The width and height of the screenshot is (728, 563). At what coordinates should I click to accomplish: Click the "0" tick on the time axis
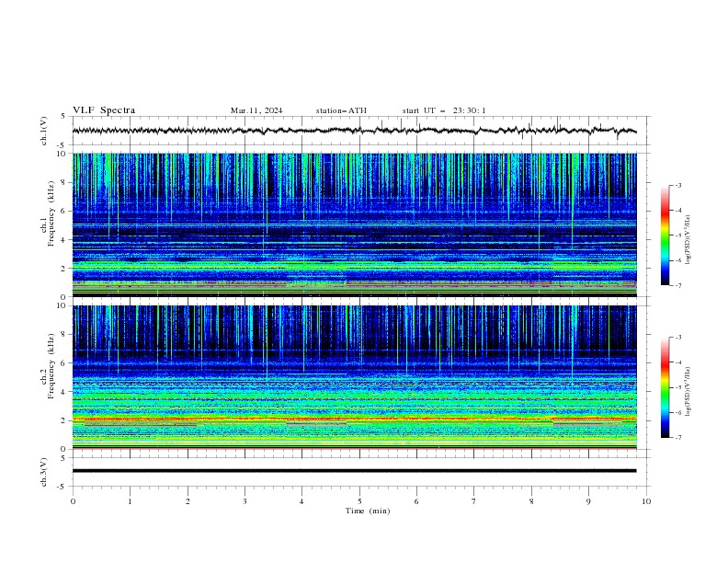(73, 501)
